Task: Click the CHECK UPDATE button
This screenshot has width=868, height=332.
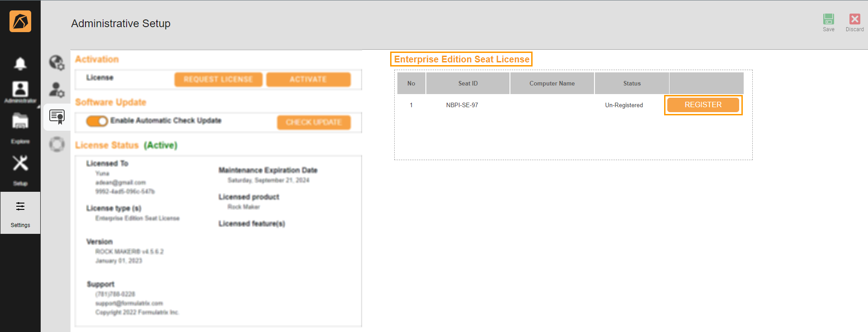Action: [314, 122]
